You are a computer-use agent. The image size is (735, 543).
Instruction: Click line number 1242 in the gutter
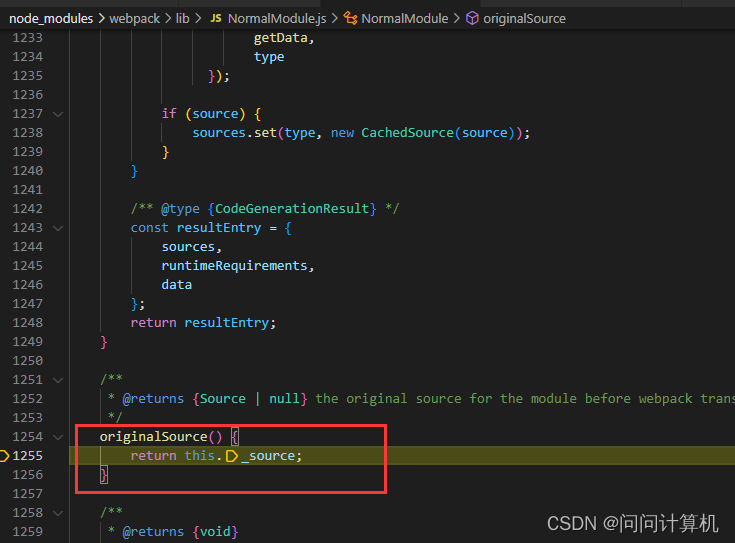tap(27, 209)
